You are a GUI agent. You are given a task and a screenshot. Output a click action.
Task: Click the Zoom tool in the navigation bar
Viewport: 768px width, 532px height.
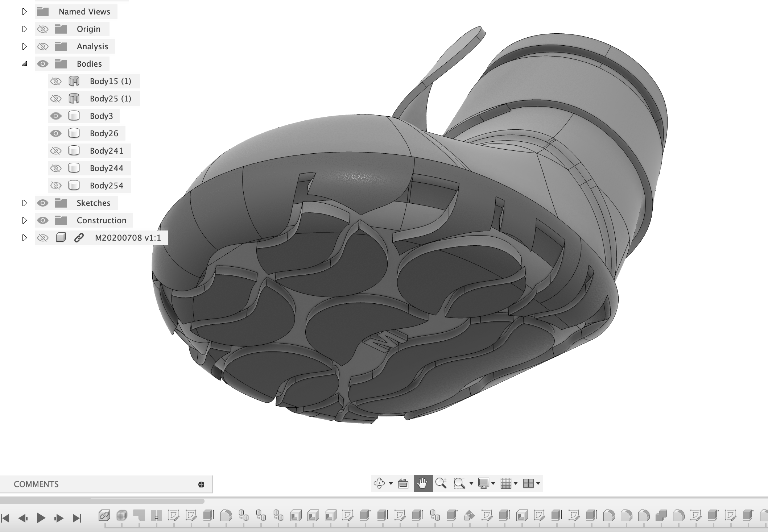[x=442, y=483]
